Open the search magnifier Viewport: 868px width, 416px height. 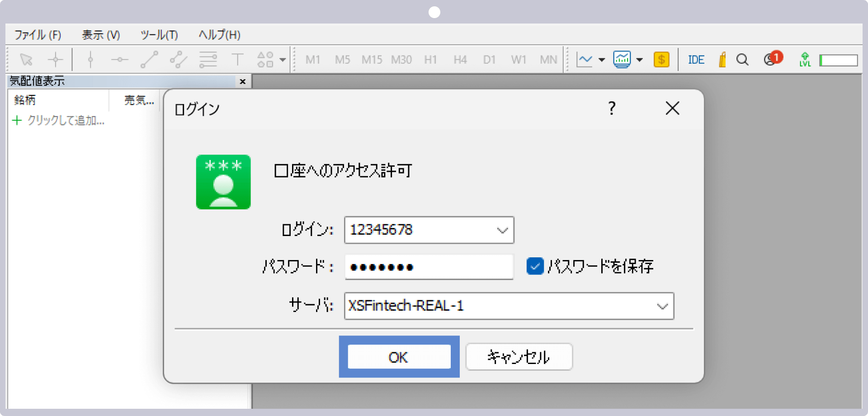tap(742, 59)
